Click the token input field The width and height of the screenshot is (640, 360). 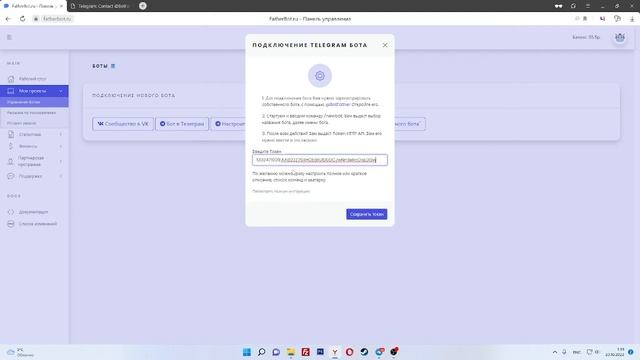(320, 160)
